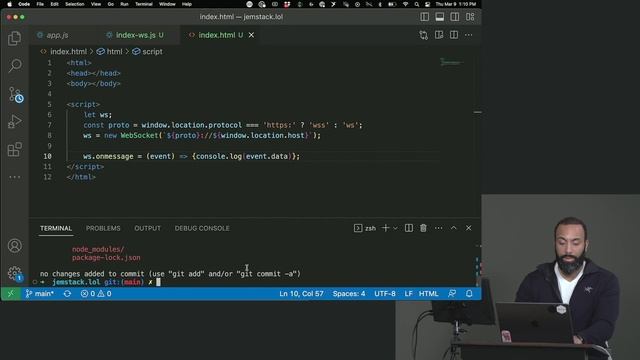Switch to the PROBLEMS panel tab

pyautogui.click(x=103, y=228)
